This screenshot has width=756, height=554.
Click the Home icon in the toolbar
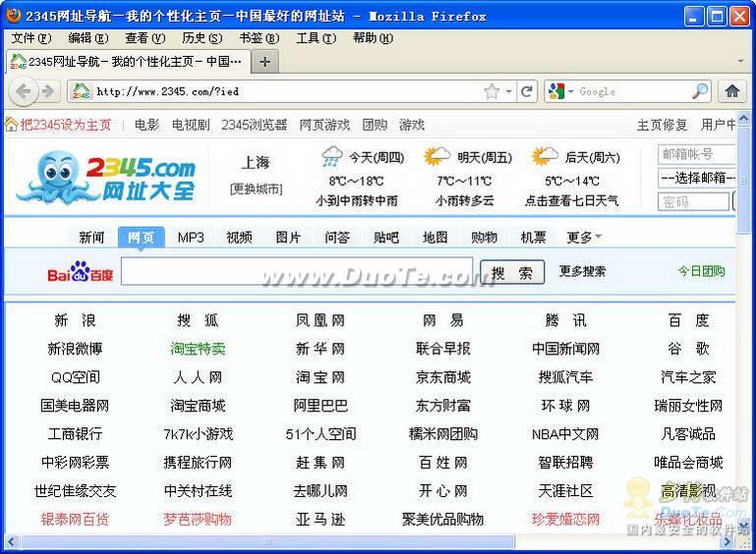731,91
